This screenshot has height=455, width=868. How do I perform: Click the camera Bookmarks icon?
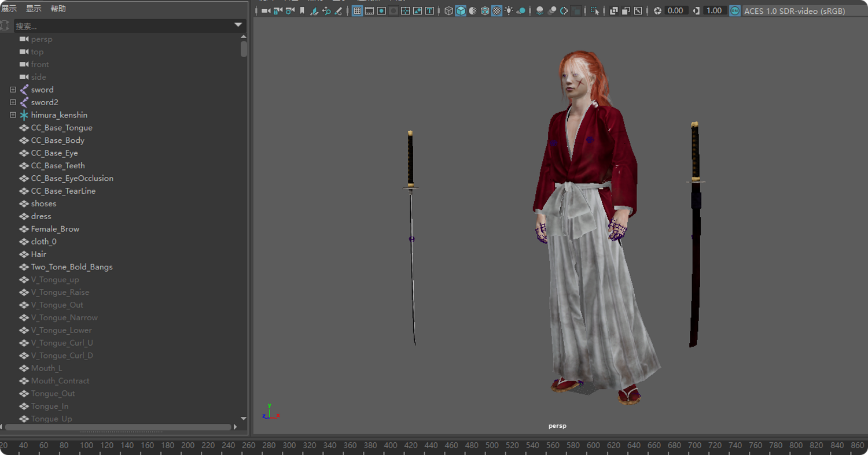302,10
